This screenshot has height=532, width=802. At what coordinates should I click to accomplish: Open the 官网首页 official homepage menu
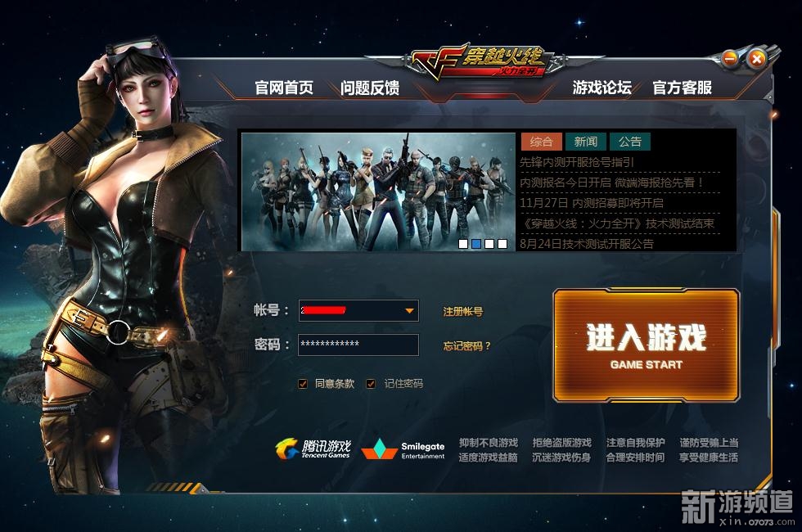pos(284,88)
